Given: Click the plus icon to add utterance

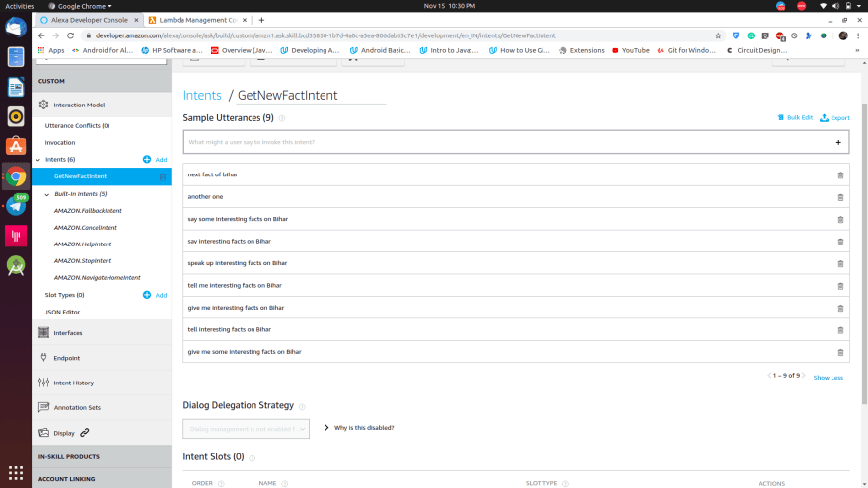Looking at the screenshot, I should click(x=838, y=142).
